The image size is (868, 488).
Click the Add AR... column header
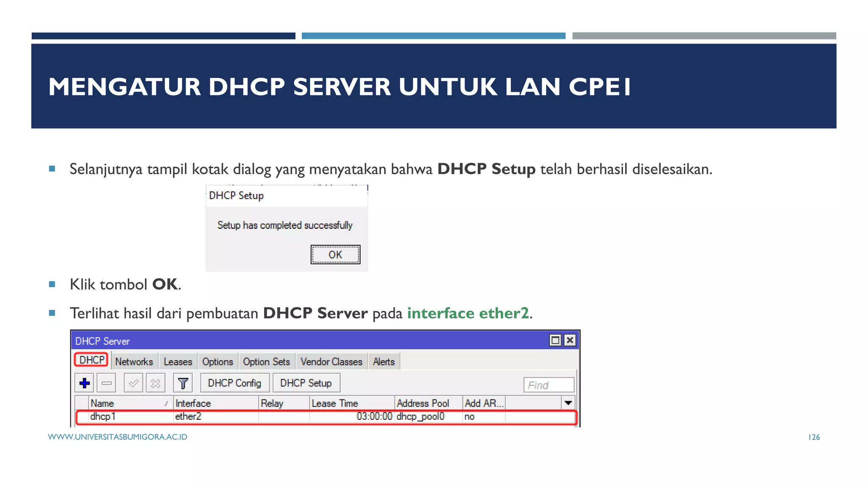[484, 403]
